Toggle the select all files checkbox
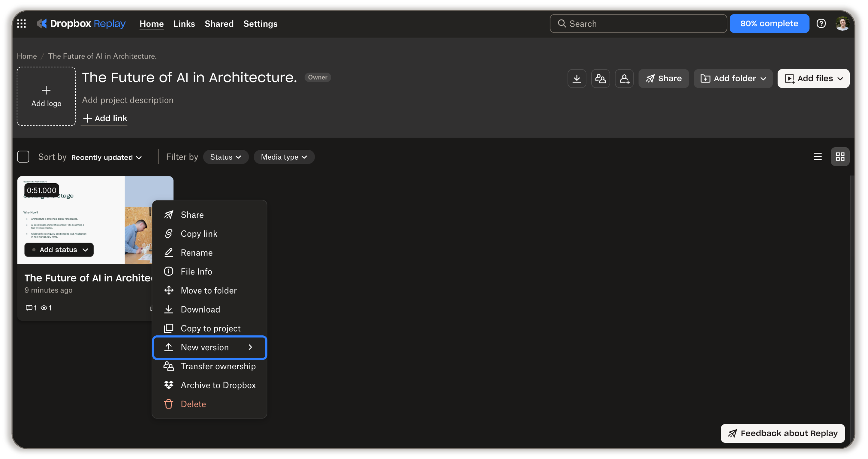868x459 pixels. pyautogui.click(x=23, y=157)
